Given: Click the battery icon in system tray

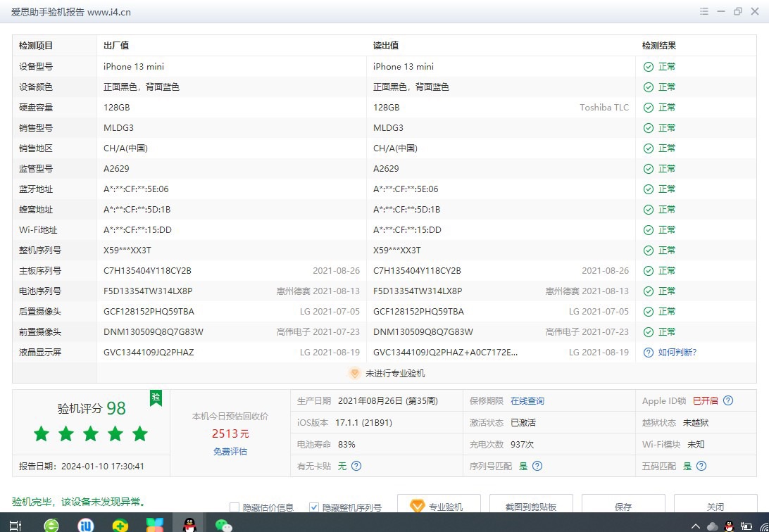Looking at the screenshot, I should [x=746, y=526].
